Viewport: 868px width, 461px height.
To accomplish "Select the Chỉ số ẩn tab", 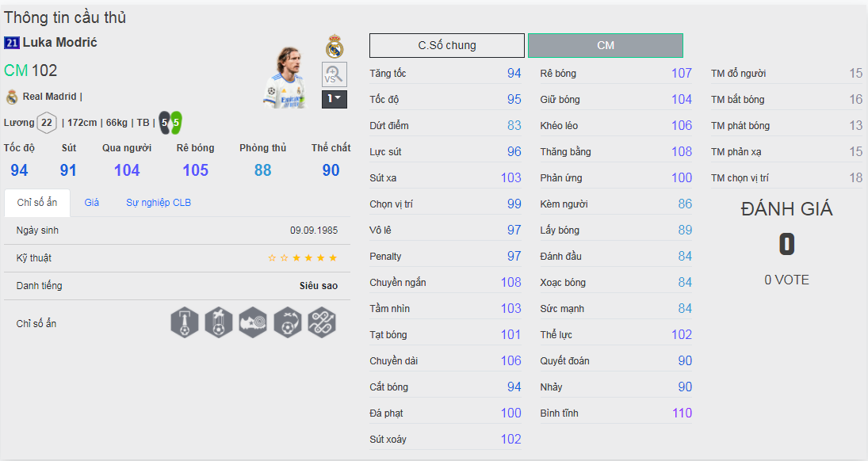I will [x=37, y=203].
